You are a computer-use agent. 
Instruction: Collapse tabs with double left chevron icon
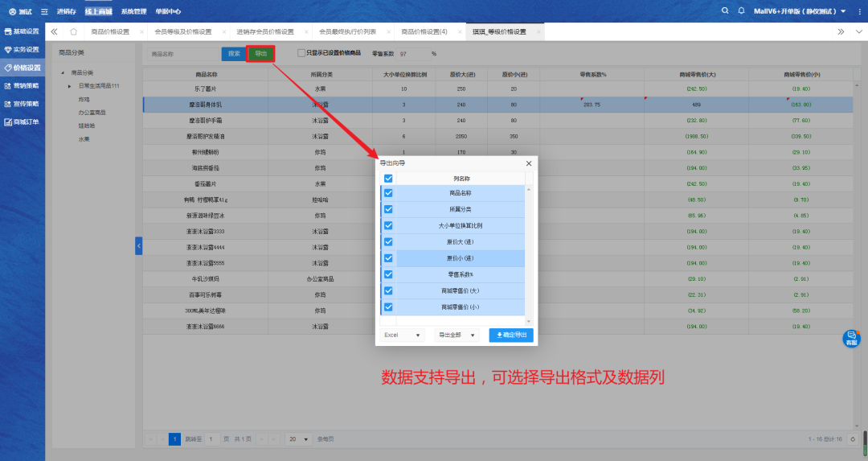click(x=55, y=31)
